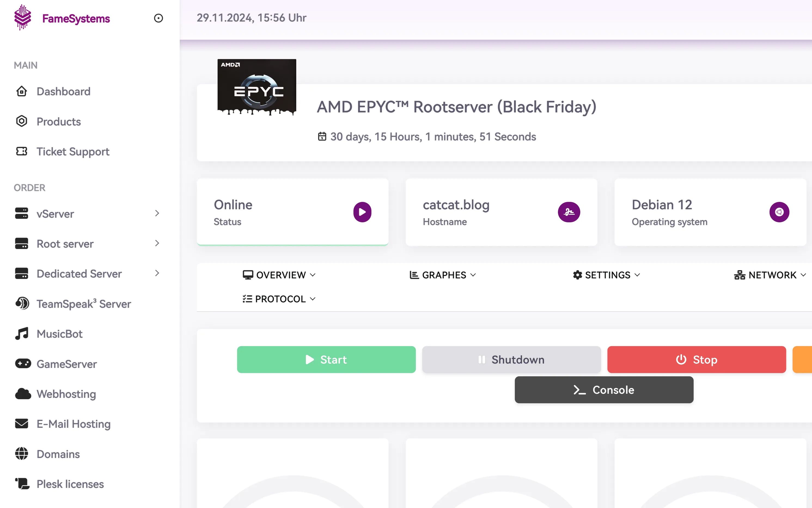The height and width of the screenshot is (508, 812).
Task: Click the Online status text
Action: (233, 205)
